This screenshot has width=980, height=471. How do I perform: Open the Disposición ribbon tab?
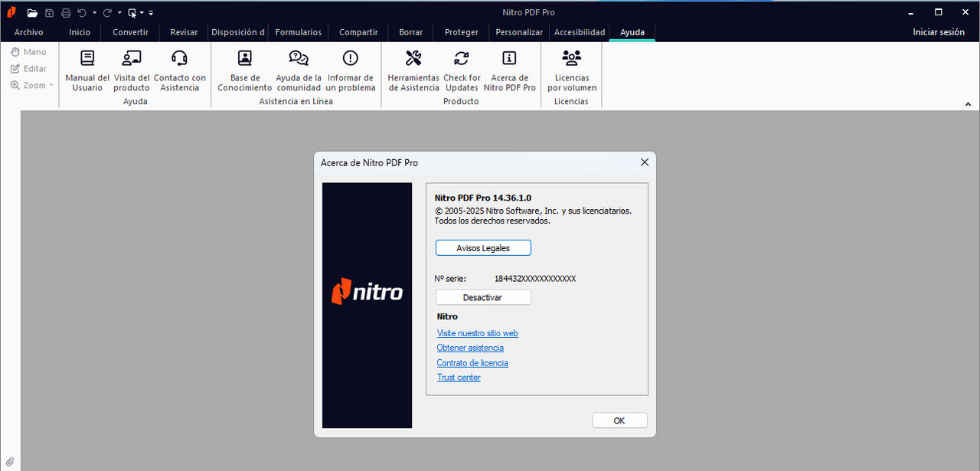pos(238,32)
